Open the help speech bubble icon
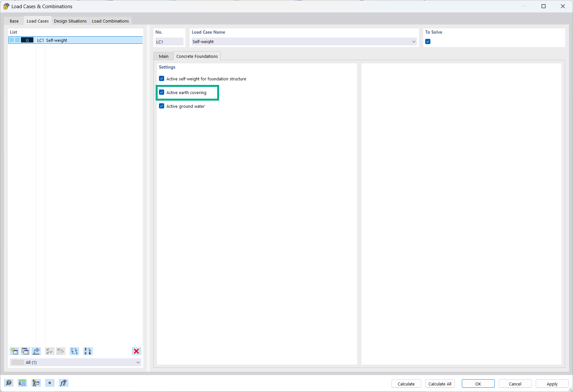Image resolution: width=573 pixels, height=392 pixels. click(9, 383)
